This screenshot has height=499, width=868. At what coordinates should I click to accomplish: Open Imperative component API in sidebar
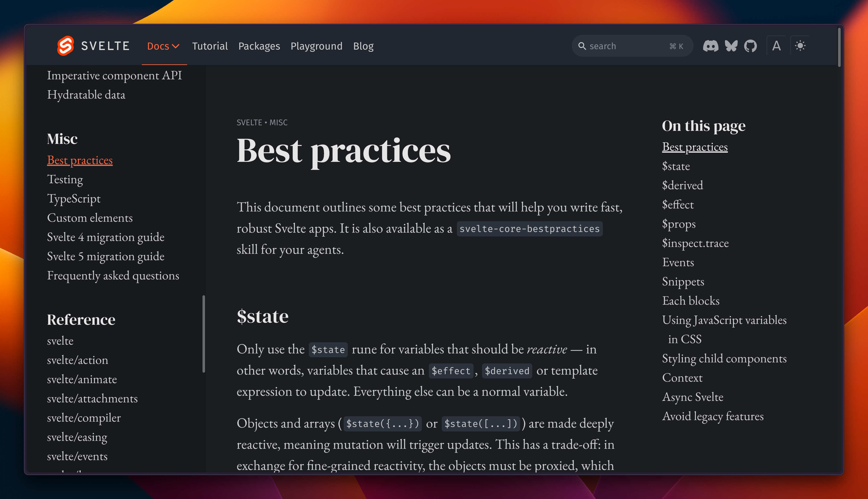pos(114,75)
